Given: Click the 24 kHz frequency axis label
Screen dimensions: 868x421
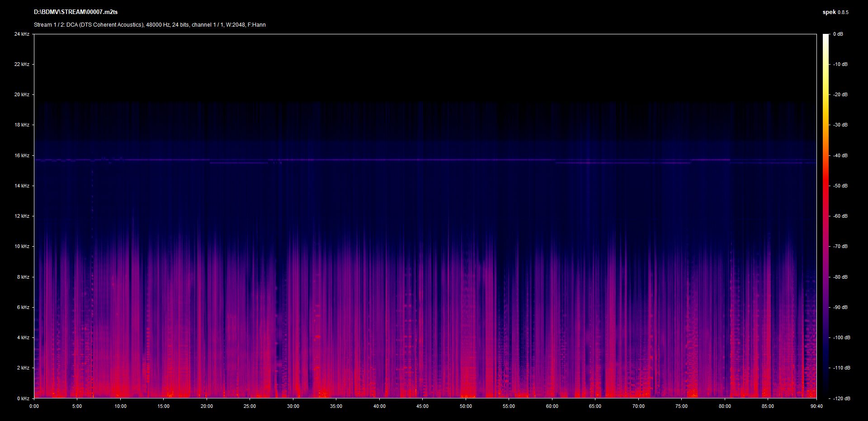Looking at the screenshot, I should click(22, 34).
